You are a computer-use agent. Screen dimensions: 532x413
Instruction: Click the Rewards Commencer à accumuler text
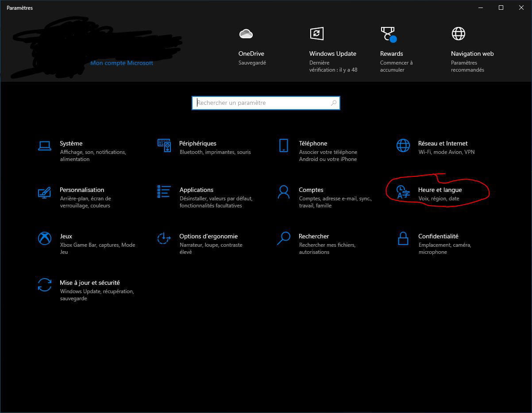(x=396, y=66)
